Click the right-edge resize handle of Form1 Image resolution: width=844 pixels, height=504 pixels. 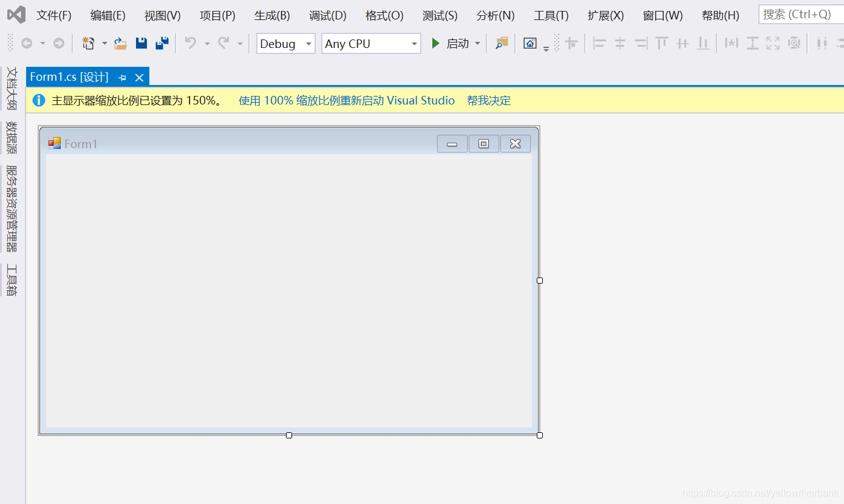click(540, 281)
